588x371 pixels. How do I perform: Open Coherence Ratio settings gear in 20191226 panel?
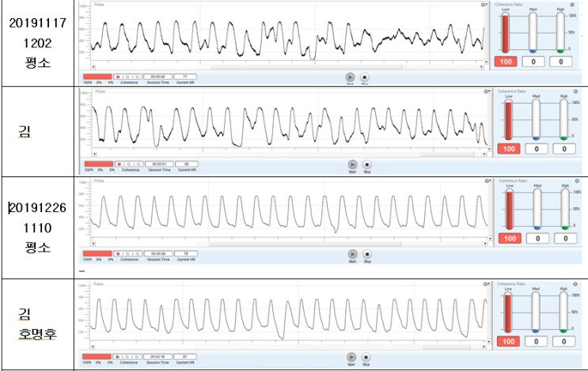577,181
